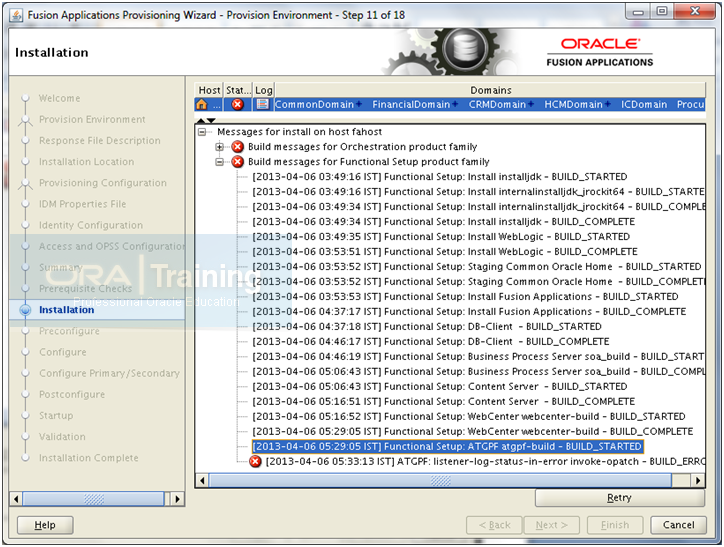This screenshot has height=547, width=724.
Task: Maximize the provisioning wizard window
Action: point(662,11)
